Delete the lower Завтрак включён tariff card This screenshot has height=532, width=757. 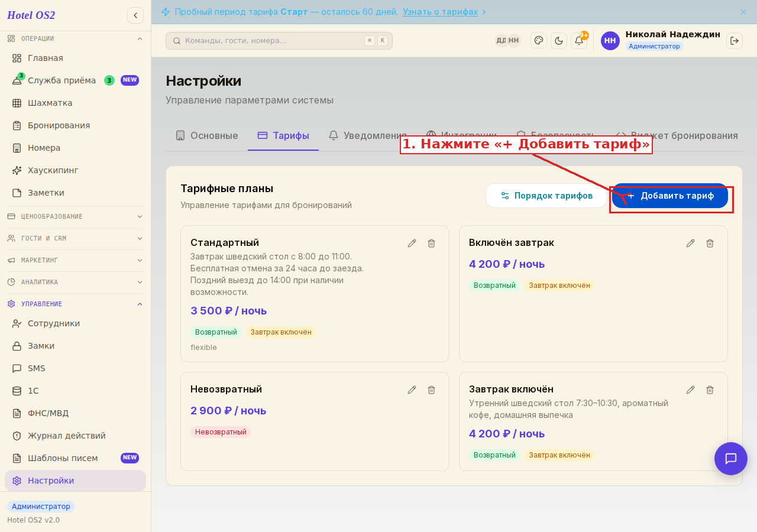click(x=710, y=390)
